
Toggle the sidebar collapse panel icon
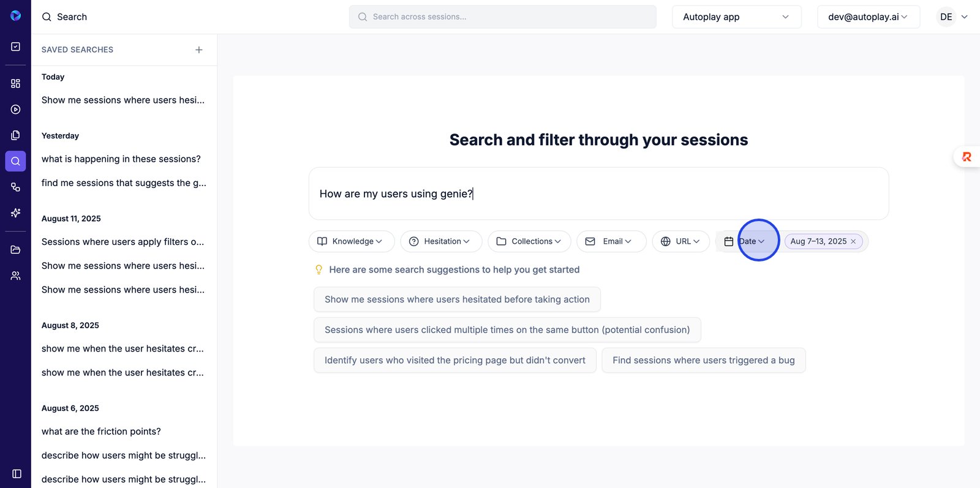point(17,474)
